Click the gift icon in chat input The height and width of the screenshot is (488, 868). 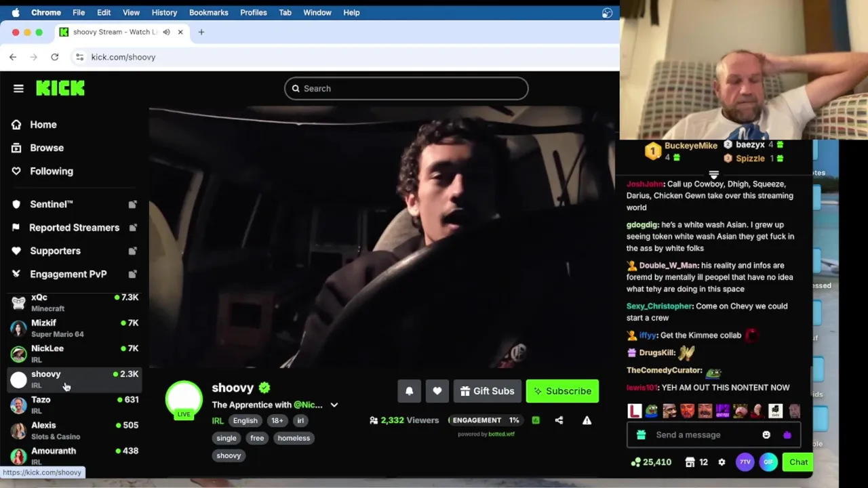pyautogui.click(x=641, y=435)
